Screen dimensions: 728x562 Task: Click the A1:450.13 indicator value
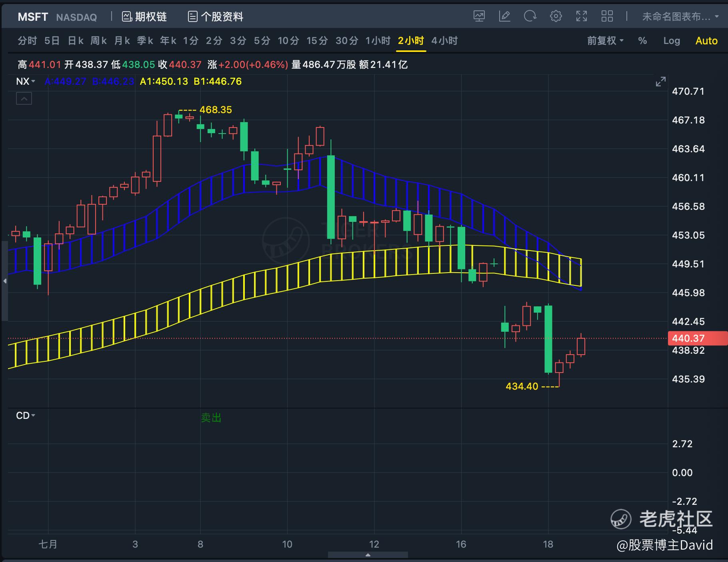click(164, 81)
